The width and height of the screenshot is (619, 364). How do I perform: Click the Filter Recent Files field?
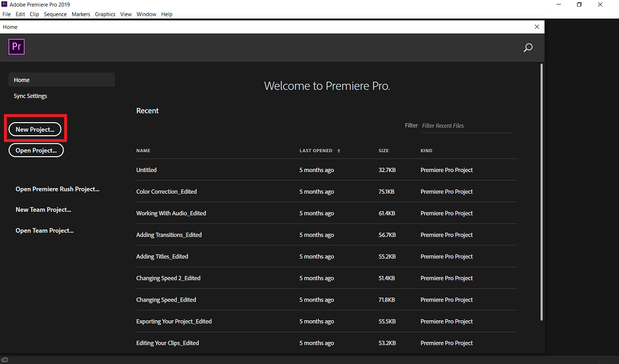466,125
